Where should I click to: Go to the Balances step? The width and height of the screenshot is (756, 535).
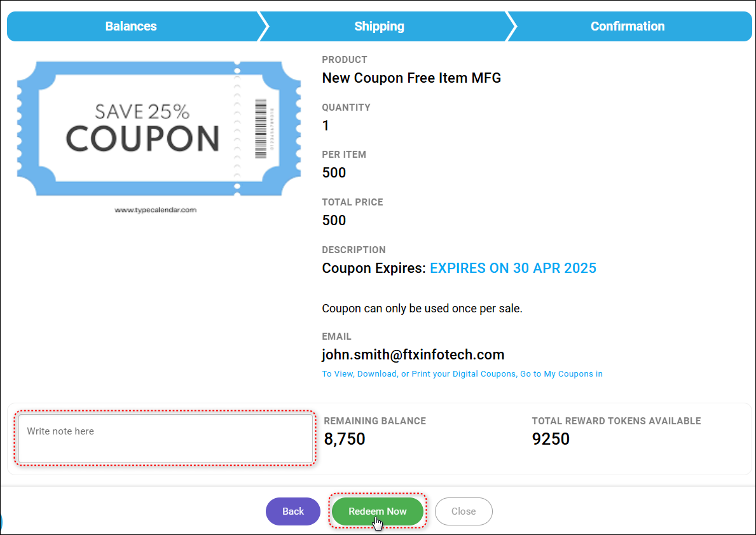tap(131, 26)
